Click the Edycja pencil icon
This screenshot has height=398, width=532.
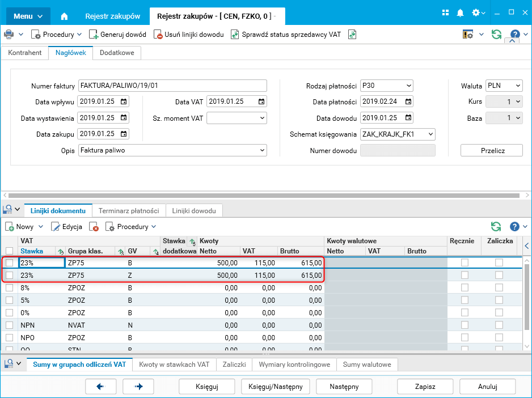pos(56,227)
